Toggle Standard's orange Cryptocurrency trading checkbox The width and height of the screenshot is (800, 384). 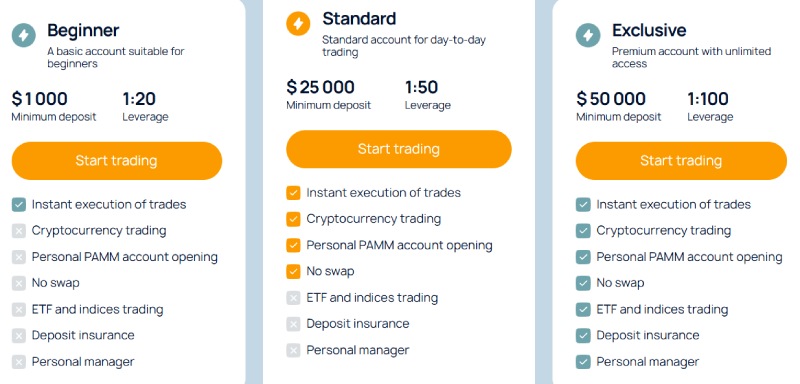293,219
